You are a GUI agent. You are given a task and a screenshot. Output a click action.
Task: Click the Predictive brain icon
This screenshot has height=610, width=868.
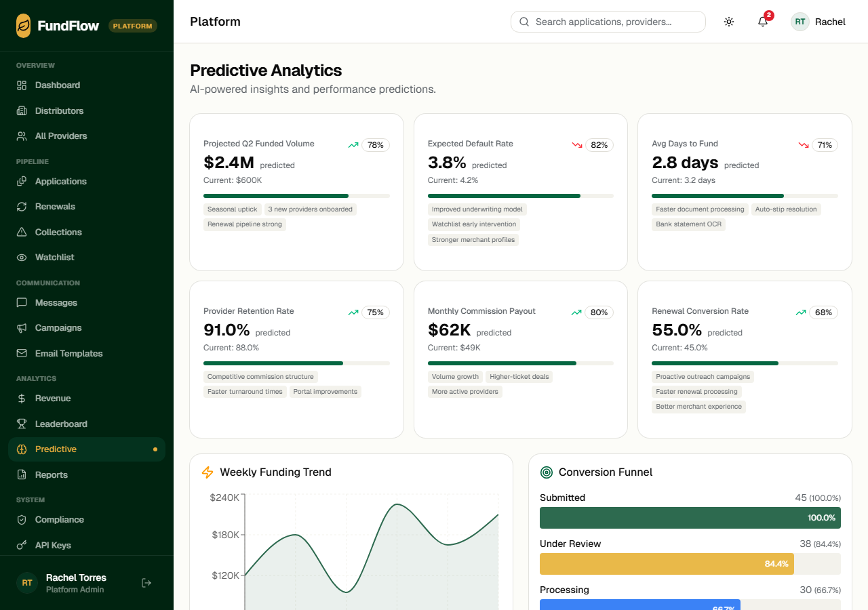(22, 449)
